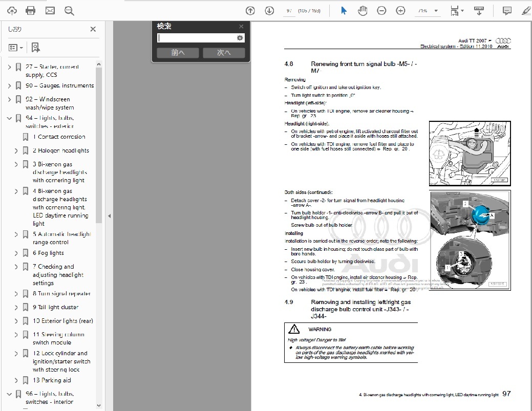
Task: Click the print icon in the toolbar
Action: [x=31, y=10]
